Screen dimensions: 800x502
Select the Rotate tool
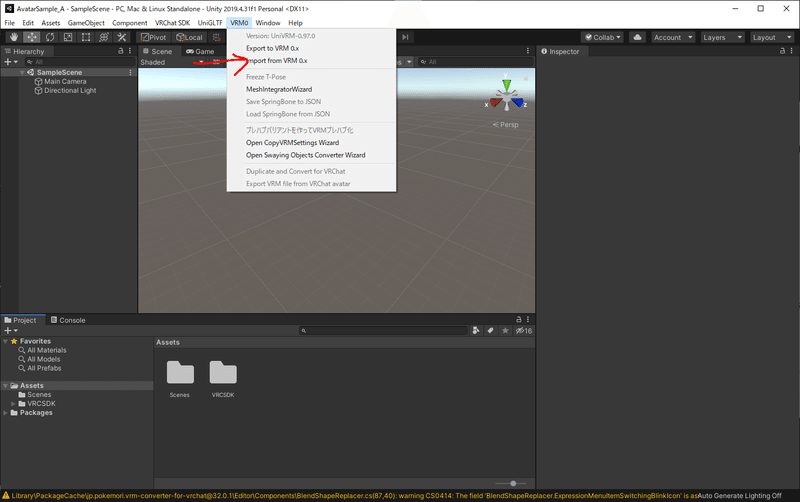[x=49, y=37]
